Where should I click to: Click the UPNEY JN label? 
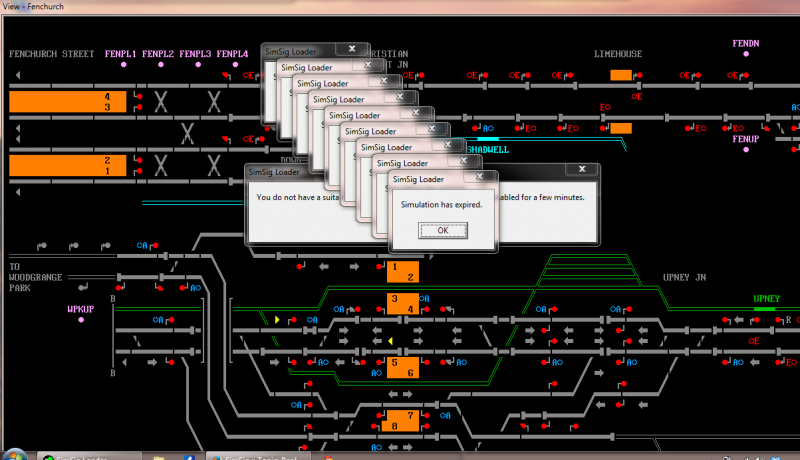[684, 277]
